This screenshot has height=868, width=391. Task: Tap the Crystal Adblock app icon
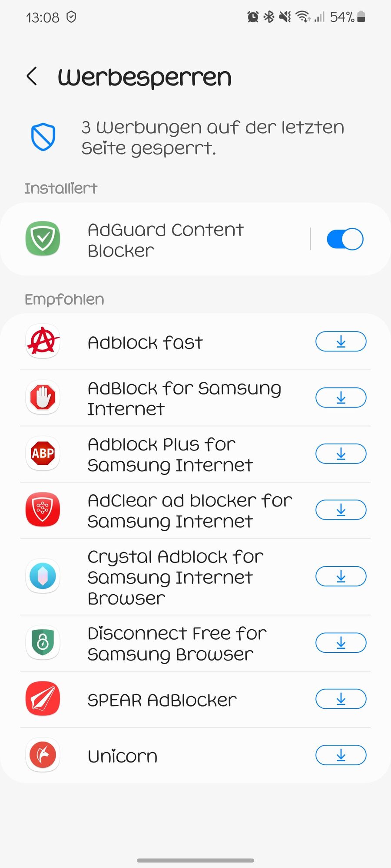[43, 576]
